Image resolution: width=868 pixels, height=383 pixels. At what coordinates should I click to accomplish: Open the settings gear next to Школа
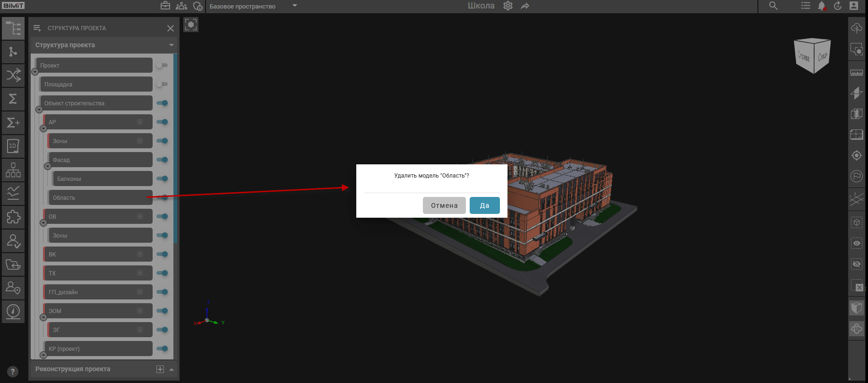tap(508, 6)
